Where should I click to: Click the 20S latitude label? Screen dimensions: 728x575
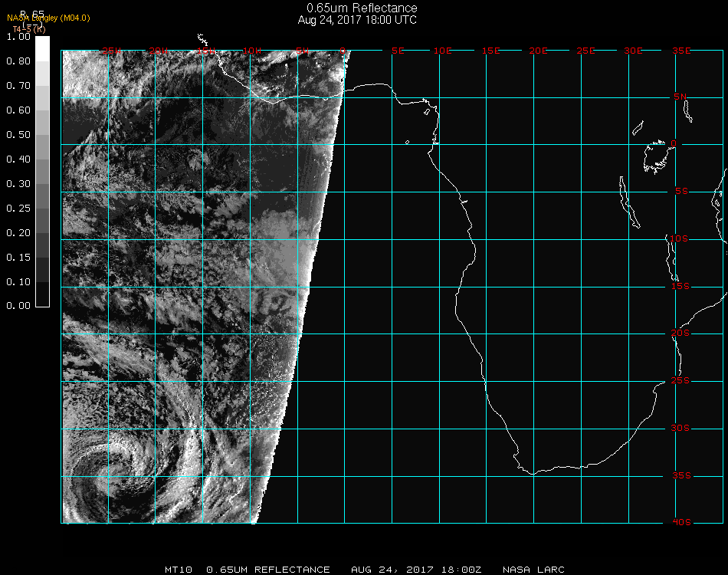tap(680, 333)
